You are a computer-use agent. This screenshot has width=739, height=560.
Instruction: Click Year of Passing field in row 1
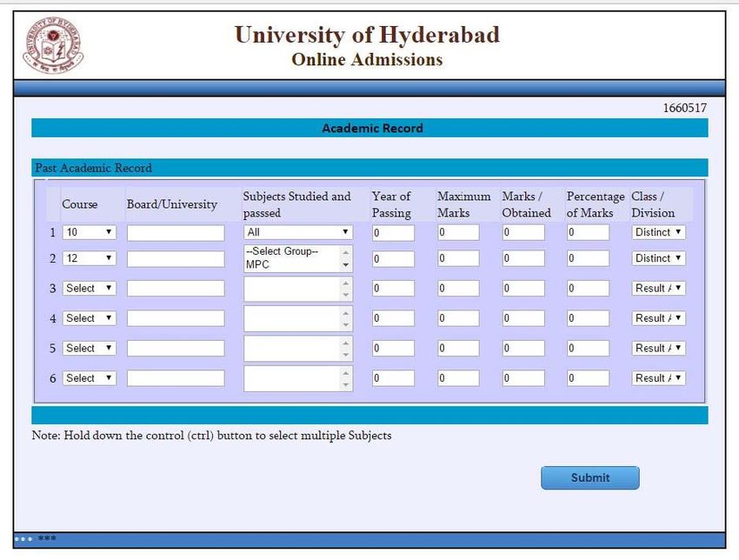pyautogui.click(x=393, y=233)
